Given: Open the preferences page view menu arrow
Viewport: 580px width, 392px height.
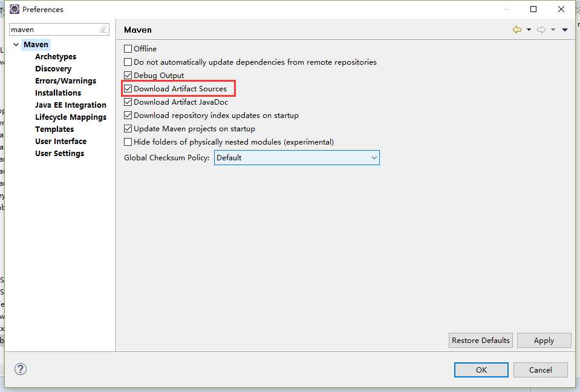Looking at the screenshot, I should [x=565, y=30].
